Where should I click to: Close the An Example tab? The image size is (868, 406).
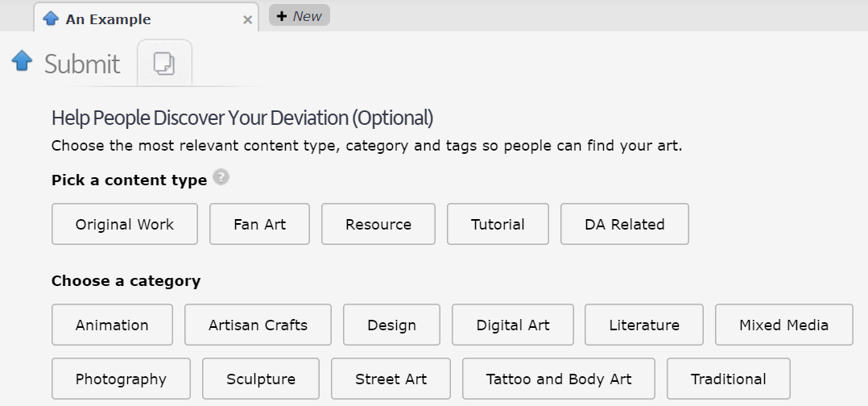pyautogui.click(x=248, y=19)
